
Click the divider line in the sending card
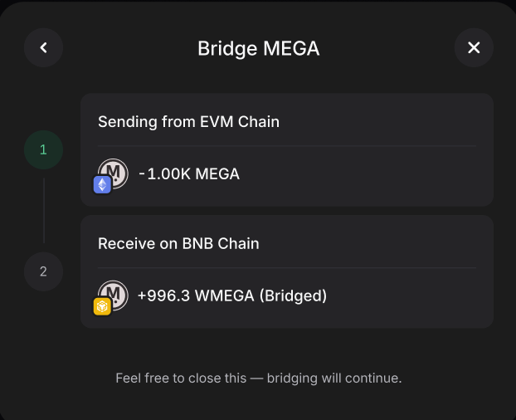(287, 146)
